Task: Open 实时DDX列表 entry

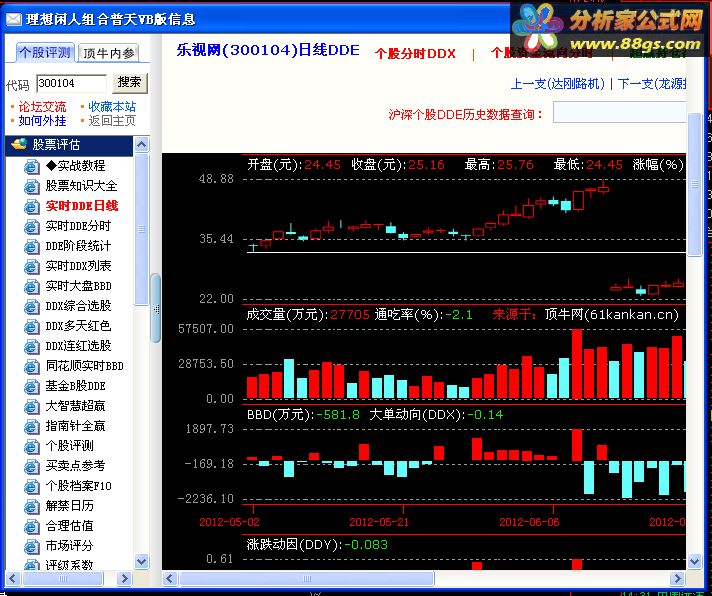Action: [x=78, y=266]
